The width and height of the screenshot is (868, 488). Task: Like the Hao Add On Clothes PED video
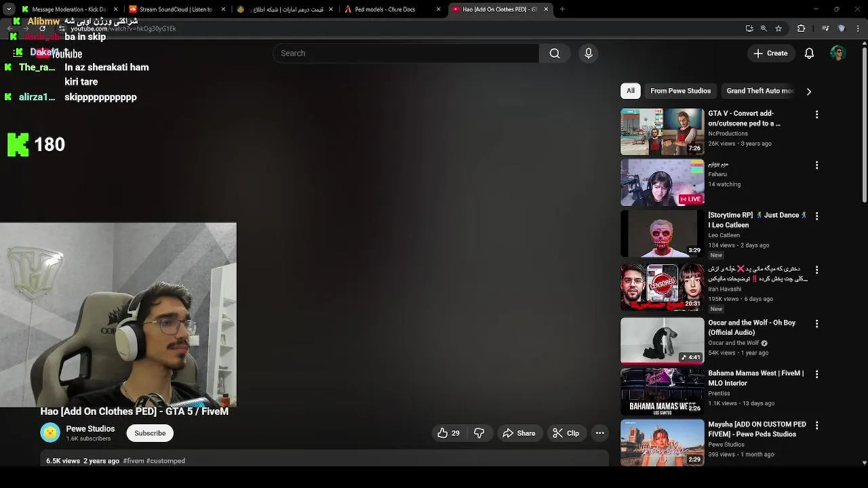[x=449, y=433]
